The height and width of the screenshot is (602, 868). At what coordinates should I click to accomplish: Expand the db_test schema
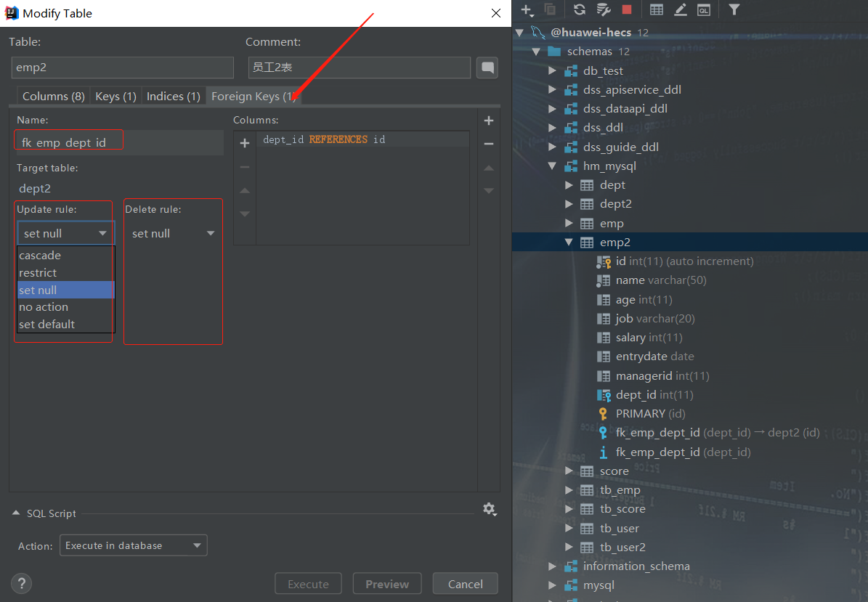click(552, 71)
